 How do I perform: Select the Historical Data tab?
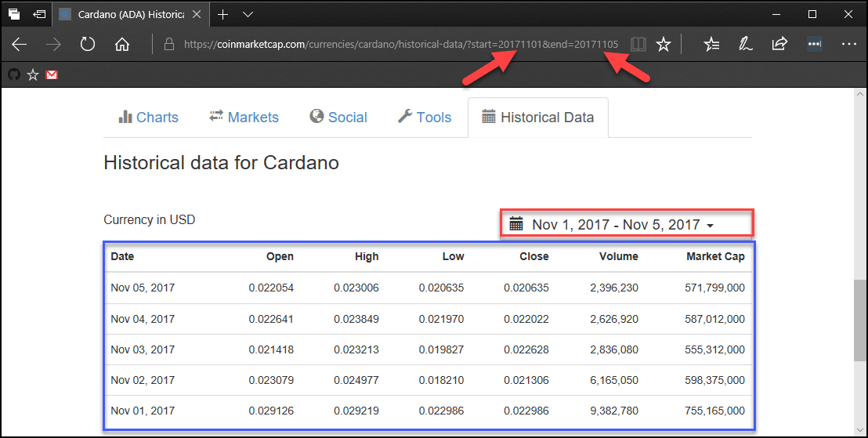point(538,118)
